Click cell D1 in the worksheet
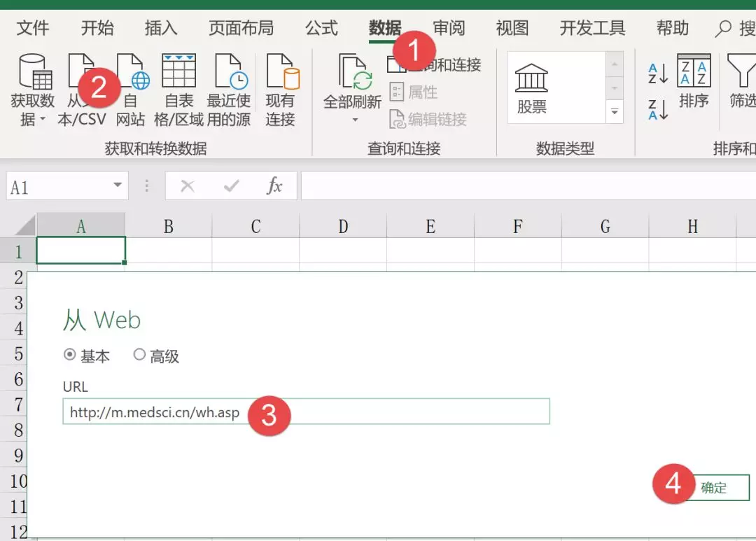The width and height of the screenshot is (756, 541). point(343,251)
